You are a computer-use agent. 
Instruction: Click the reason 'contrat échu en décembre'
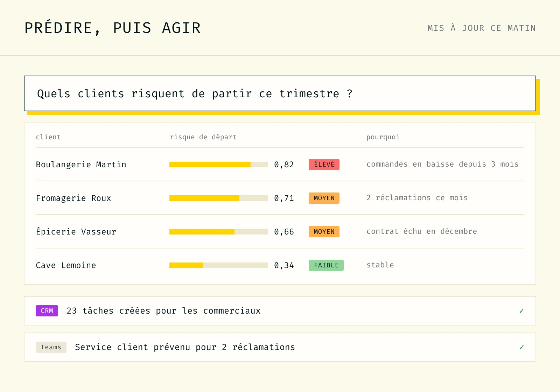coord(422,231)
